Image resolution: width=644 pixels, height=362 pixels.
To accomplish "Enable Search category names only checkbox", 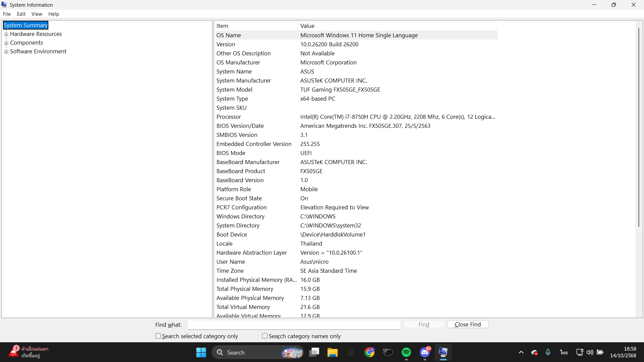I will [x=265, y=336].
